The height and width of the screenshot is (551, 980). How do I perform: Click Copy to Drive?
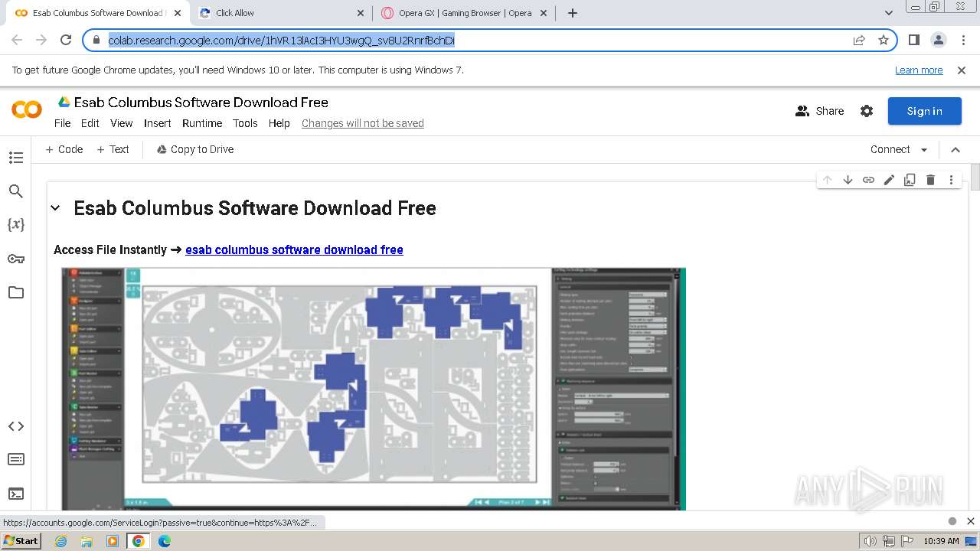pos(195,149)
